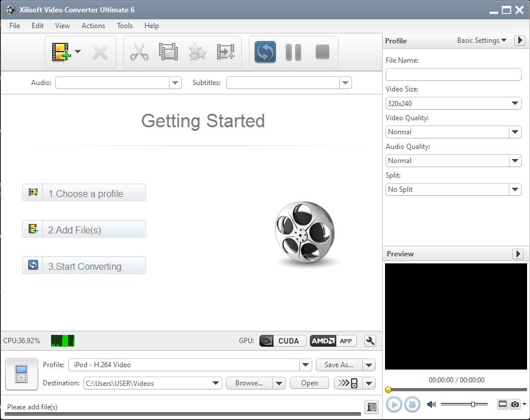Open settings with the wrench icon
The width and height of the screenshot is (530, 420).
click(370, 341)
